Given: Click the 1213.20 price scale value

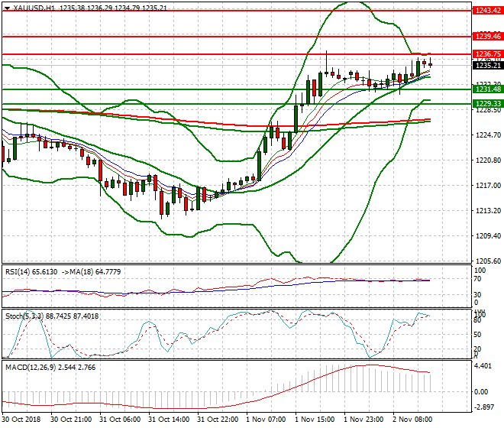Looking at the screenshot, I should click(486, 211).
